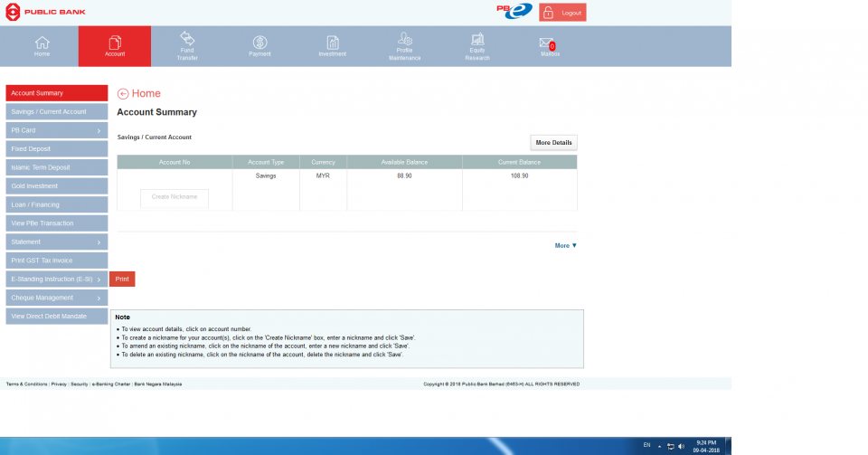Click the Public Bank logo
The image size is (868, 455).
tap(45, 12)
